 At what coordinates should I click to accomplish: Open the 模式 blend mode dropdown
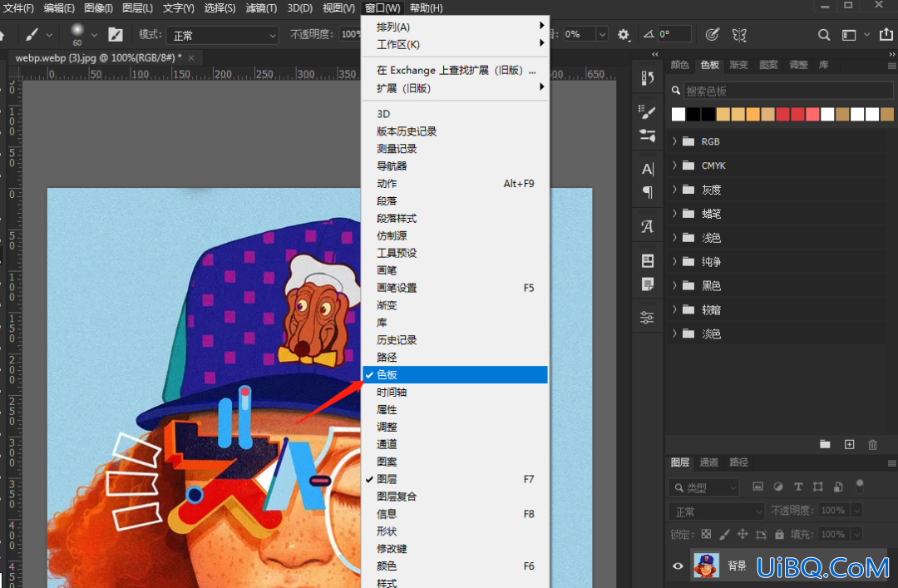pyautogui.click(x=222, y=35)
